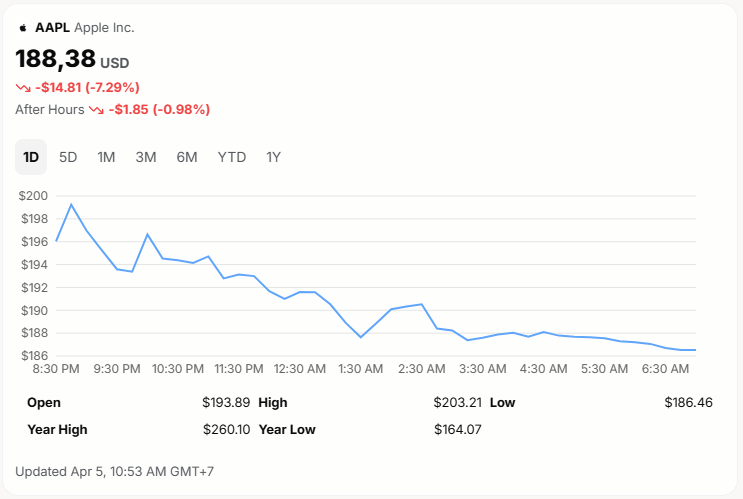Click the 1:30 AM chart time label
Screen dimensions: 743x499
[x=361, y=369]
